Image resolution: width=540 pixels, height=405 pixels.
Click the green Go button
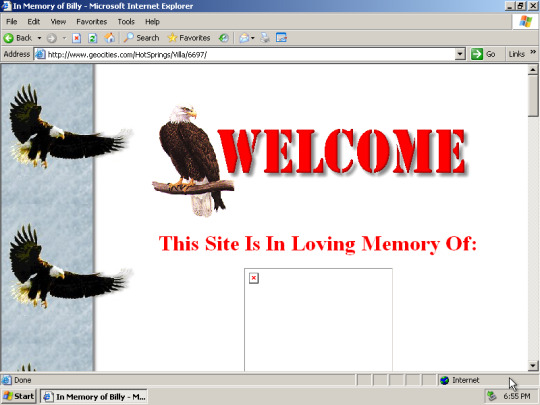click(x=483, y=54)
